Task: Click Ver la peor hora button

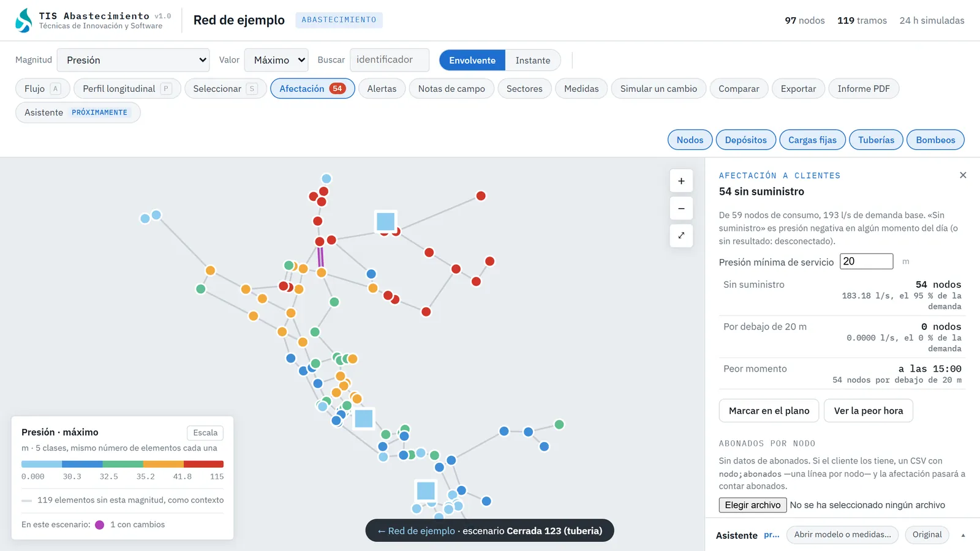Action: (868, 411)
